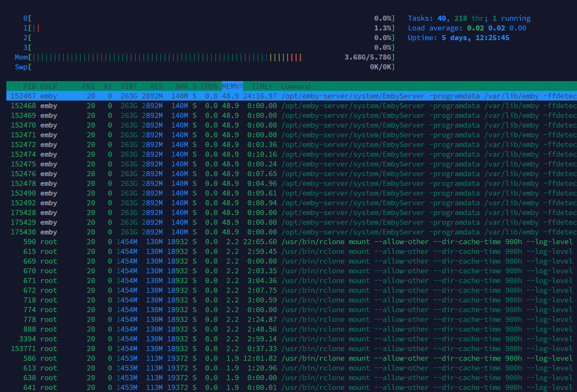Click the RES column header
The width and height of the screenshot is (577, 392).
pos(156,86)
